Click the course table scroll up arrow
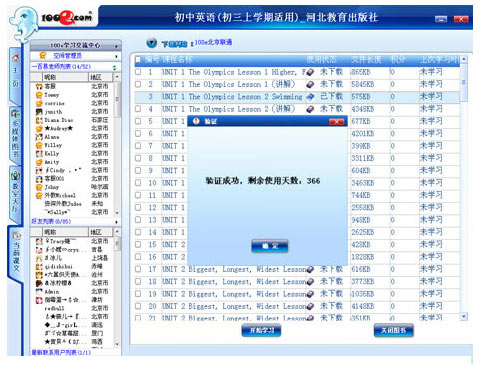Screen dimensions: 480x365 463,59
